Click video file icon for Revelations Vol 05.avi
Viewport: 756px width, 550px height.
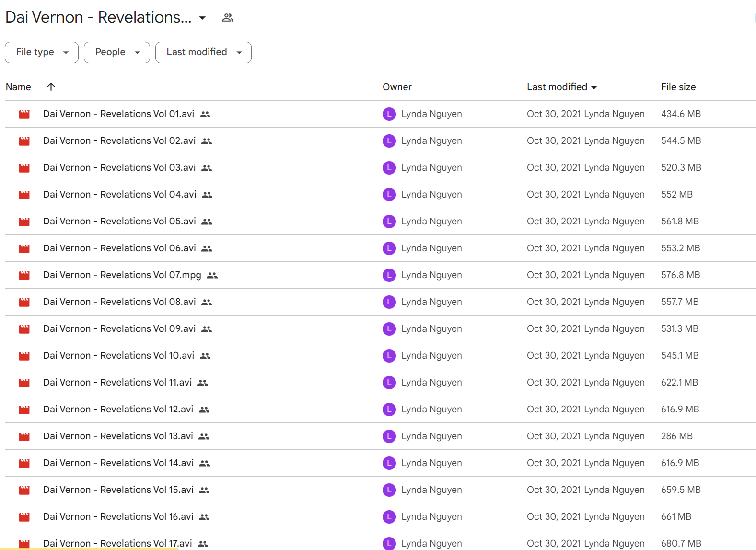click(24, 222)
